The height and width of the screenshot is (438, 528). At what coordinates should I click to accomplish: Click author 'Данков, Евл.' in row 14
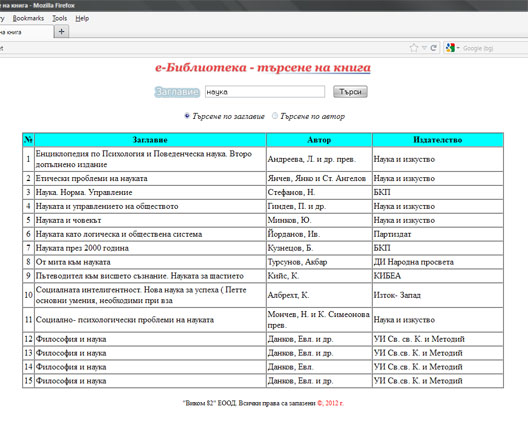click(291, 367)
